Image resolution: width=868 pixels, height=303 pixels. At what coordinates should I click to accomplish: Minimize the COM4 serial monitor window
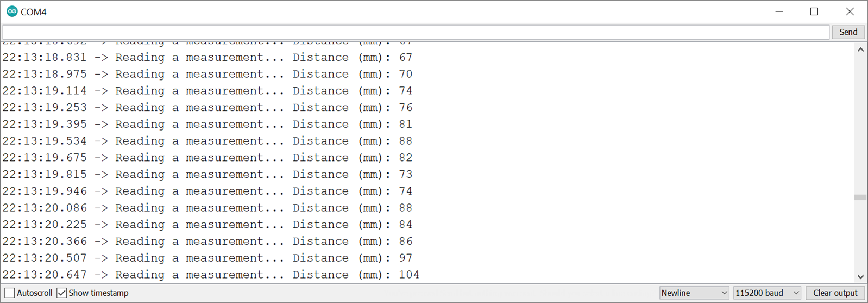click(x=779, y=11)
